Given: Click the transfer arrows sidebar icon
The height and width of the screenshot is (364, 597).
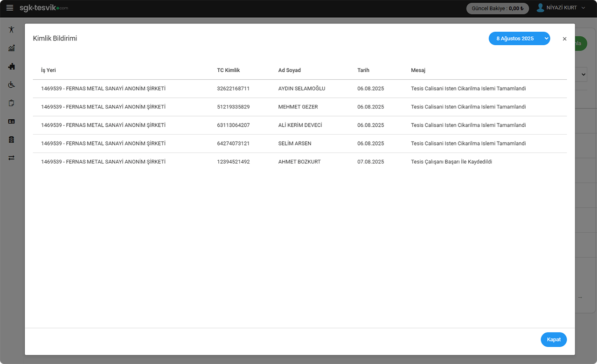Looking at the screenshot, I should pyautogui.click(x=12, y=158).
